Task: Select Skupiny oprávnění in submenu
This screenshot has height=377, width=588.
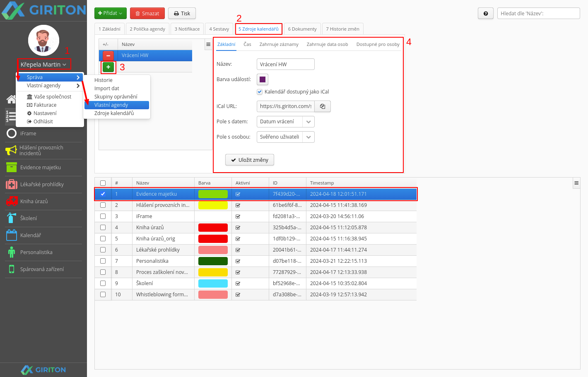Action: click(x=116, y=97)
